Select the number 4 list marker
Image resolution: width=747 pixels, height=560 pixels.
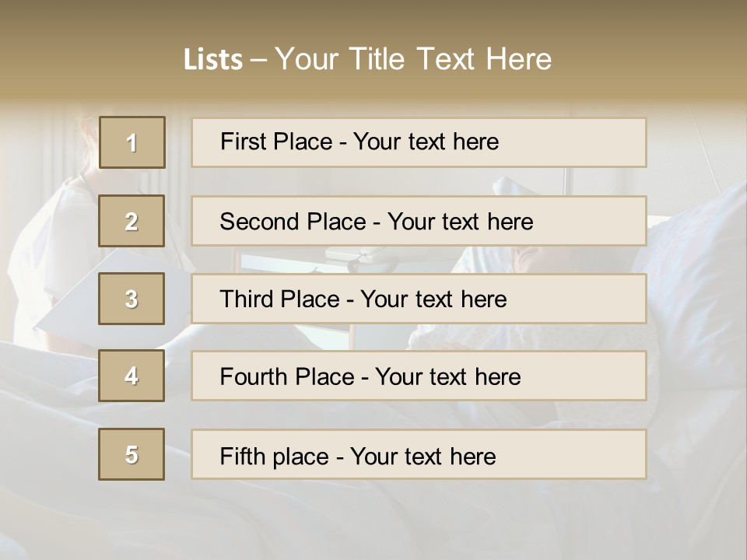[132, 376]
